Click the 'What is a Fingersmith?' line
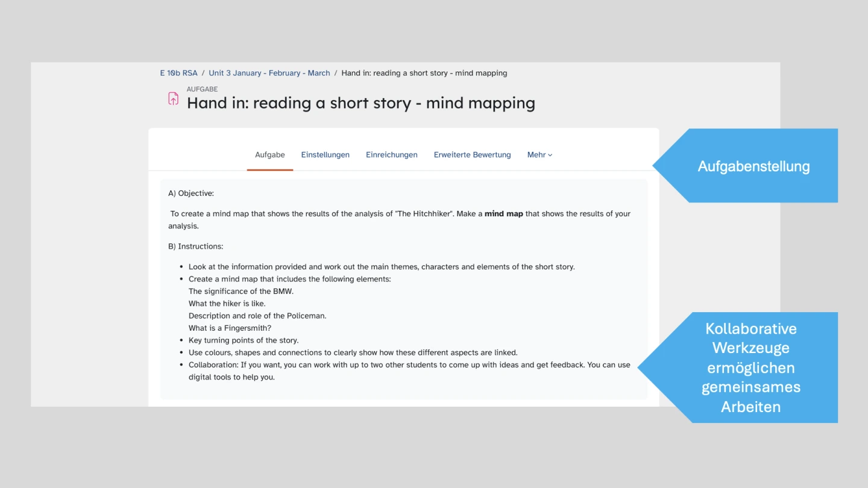 coord(230,328)
